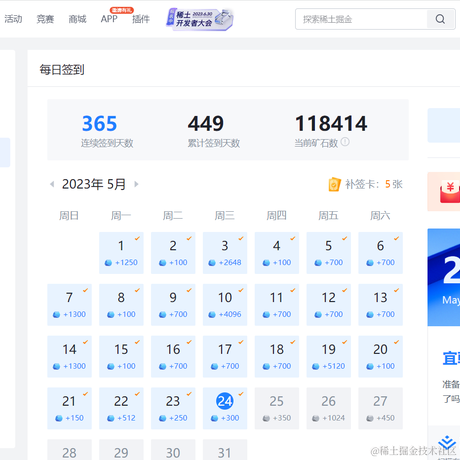The image size is (460, 460).
Task: Select day 26 with +1024 reward
Action: click(x=329, y=408)
